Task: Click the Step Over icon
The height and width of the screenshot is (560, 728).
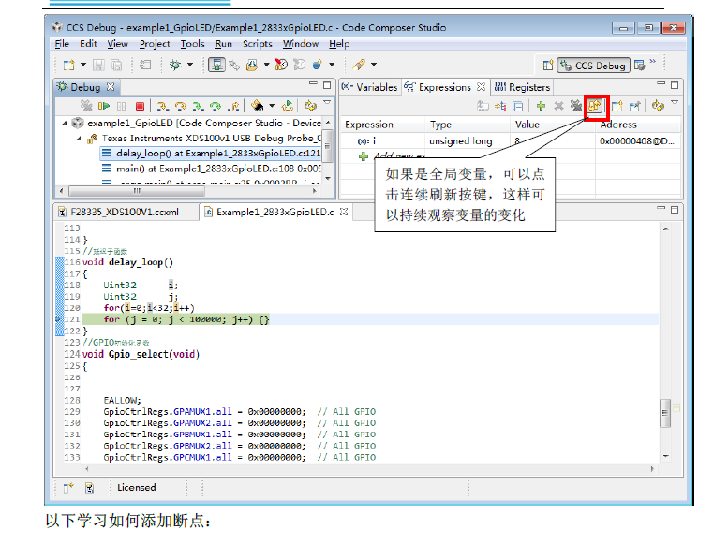Action: click(180, 106)
